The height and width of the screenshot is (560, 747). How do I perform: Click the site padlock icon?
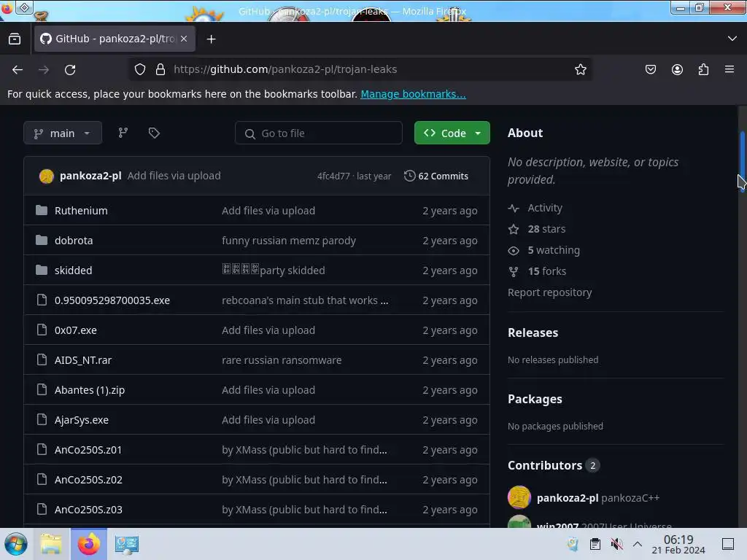click(160, 69)
